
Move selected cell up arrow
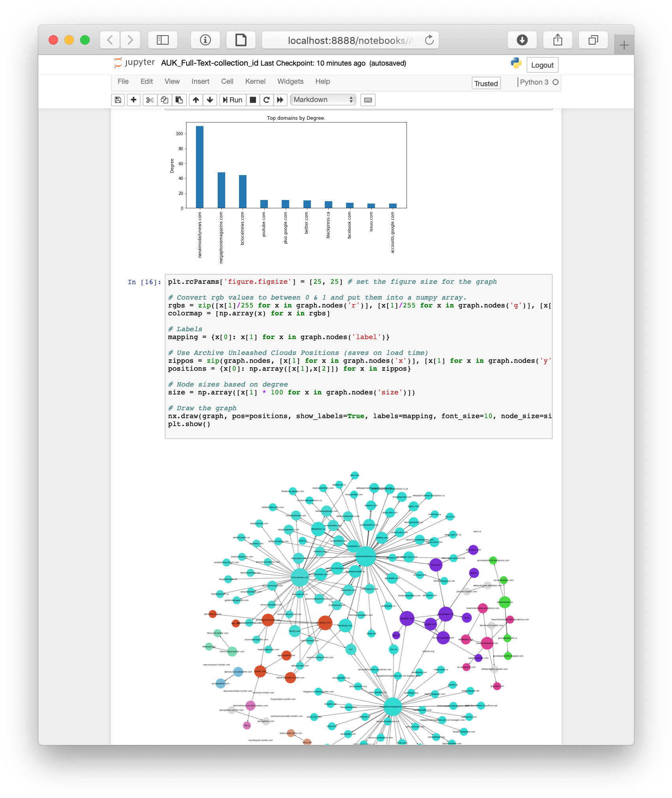(x=196, y=100)
